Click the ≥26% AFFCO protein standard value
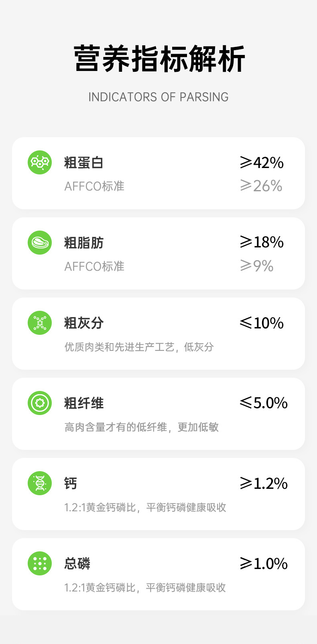Image resolution: width=317 pixels, height=644 pixels. pyautogui.click(x=261, y=186)
